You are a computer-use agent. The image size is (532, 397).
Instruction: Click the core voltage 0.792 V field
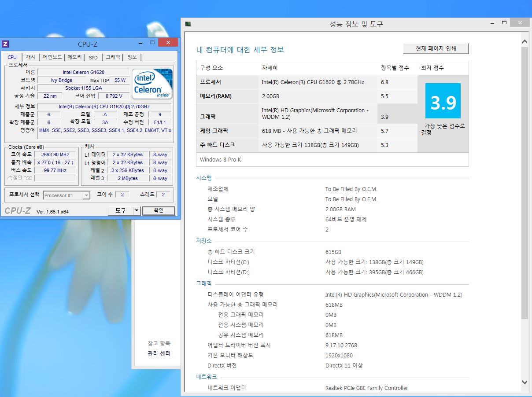114,96
